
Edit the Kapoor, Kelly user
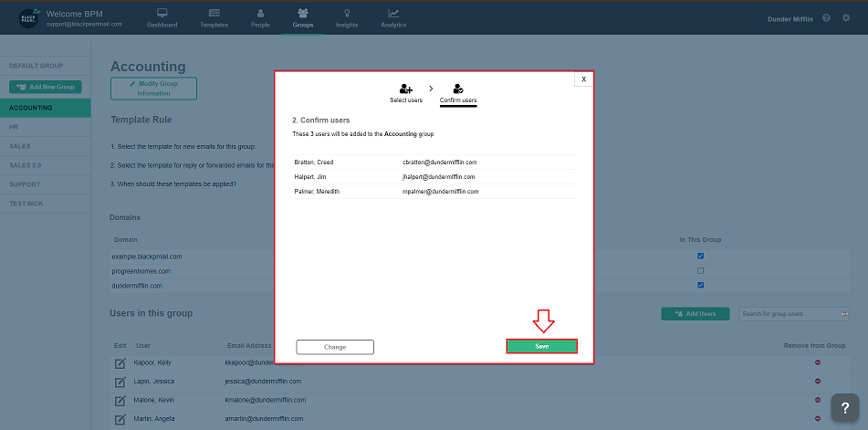120,363
